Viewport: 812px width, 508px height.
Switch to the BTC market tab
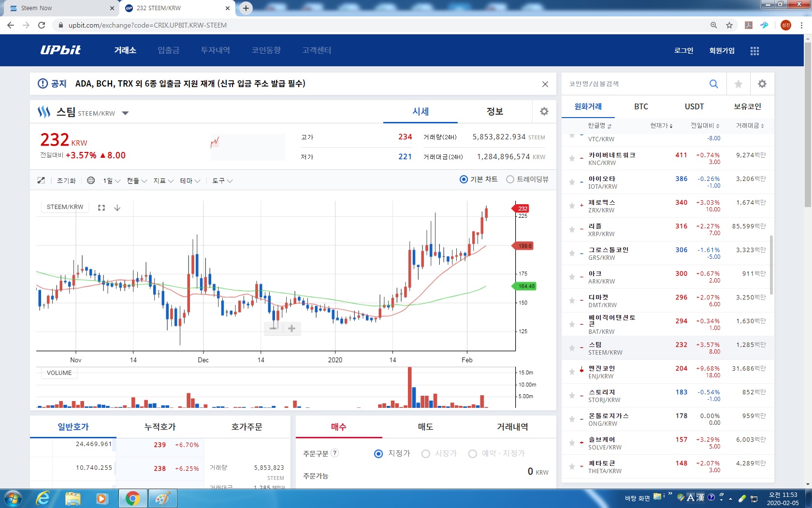pyautogui.click(x=641, y=106)
